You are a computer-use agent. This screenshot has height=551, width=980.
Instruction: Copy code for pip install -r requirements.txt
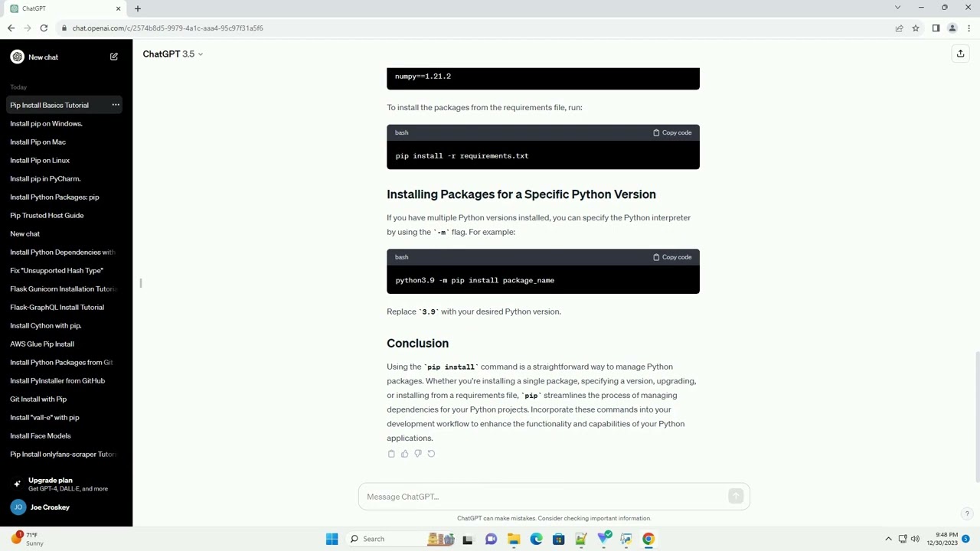pos(672,132)
